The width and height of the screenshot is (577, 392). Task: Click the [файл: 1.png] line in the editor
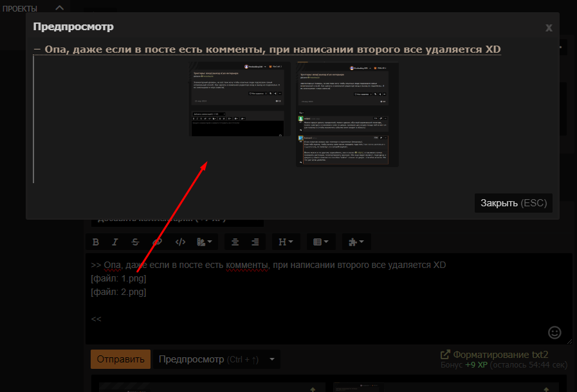(118, 279)
